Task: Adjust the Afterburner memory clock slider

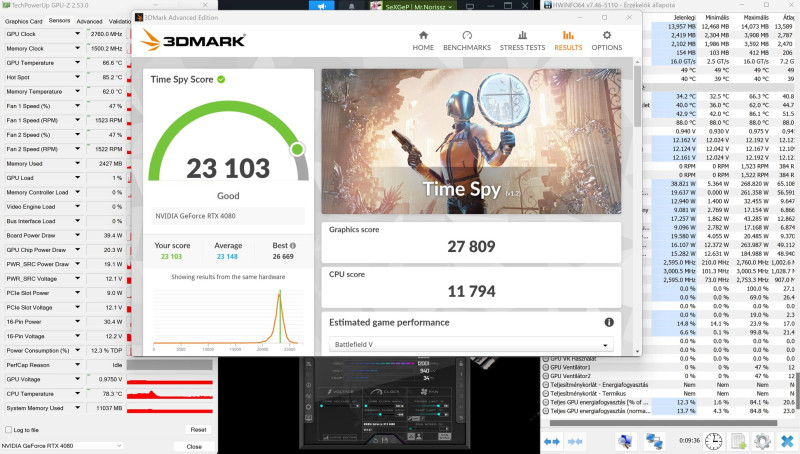Action: tap(380, 414)
